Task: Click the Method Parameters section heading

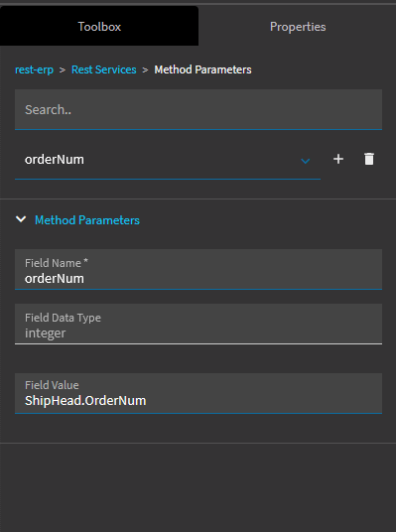Action: (x=87, y=220)
